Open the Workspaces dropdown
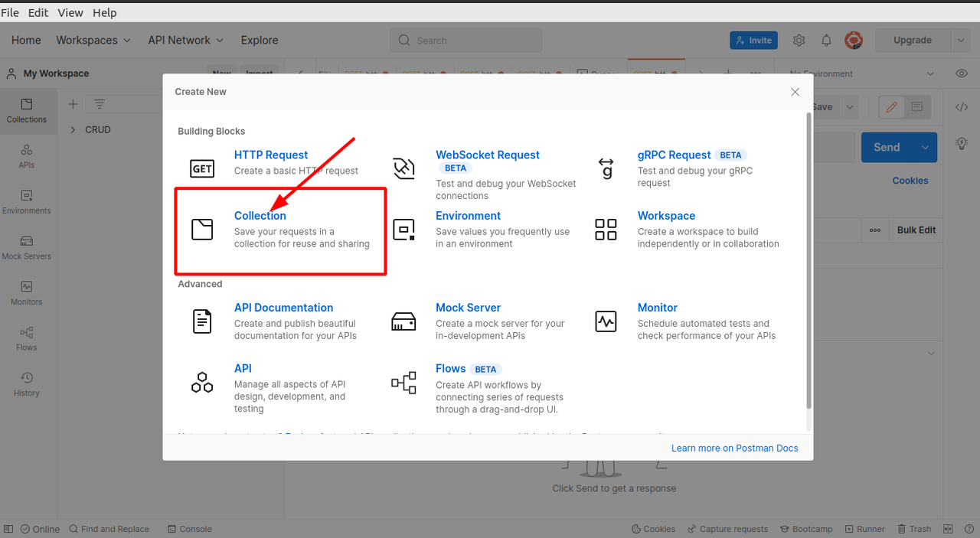 click(x=93, y=40)
